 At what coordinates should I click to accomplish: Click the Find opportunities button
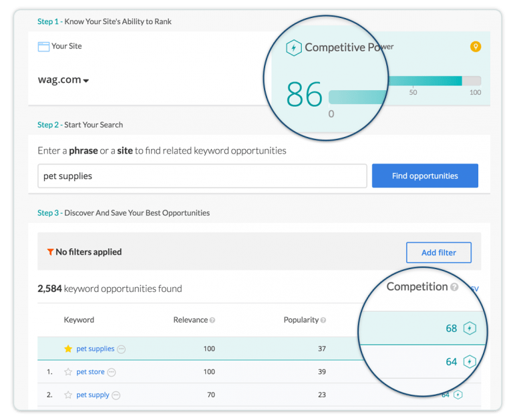tap(425, 176)
